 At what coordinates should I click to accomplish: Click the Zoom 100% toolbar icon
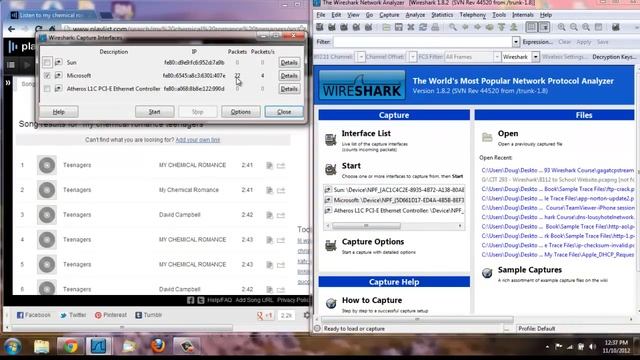click(586, 27)
